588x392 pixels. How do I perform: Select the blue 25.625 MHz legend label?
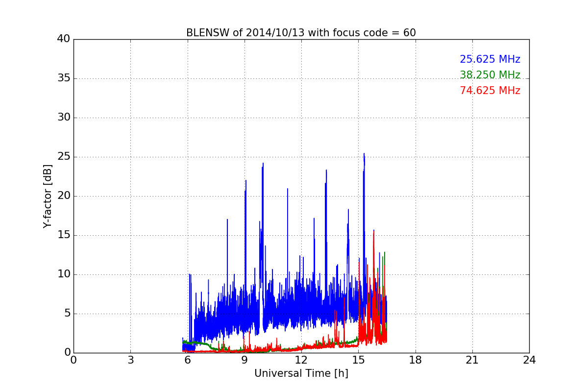pyautogui.click(x=490, y=59)
